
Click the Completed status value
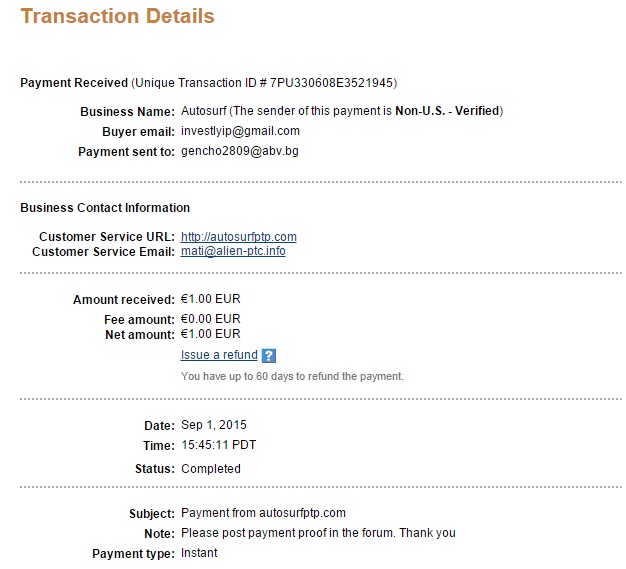211,469
